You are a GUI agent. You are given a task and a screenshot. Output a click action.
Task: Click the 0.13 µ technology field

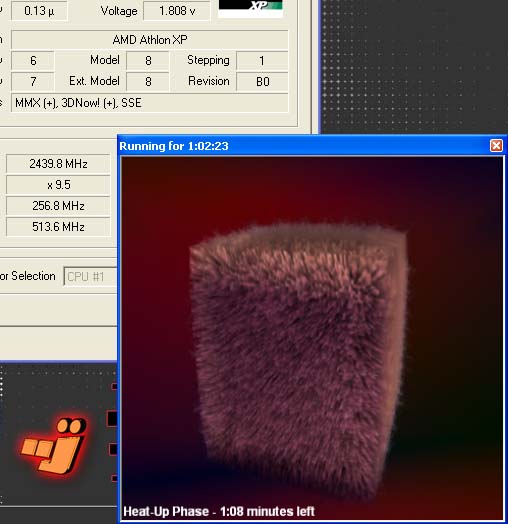[39, 11]
